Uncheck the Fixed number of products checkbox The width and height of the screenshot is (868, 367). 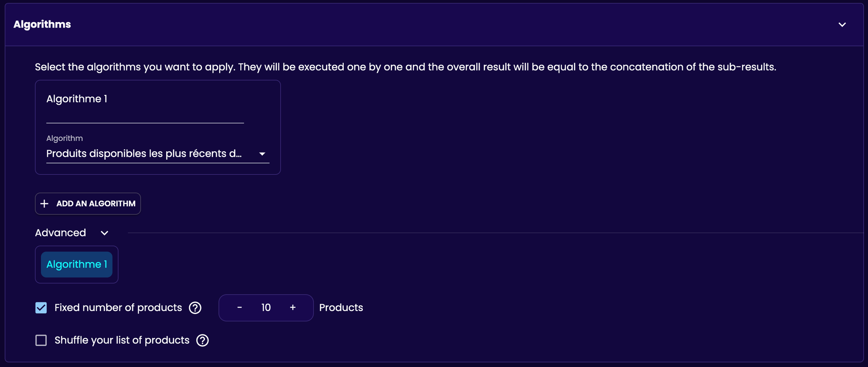[41, 308]
